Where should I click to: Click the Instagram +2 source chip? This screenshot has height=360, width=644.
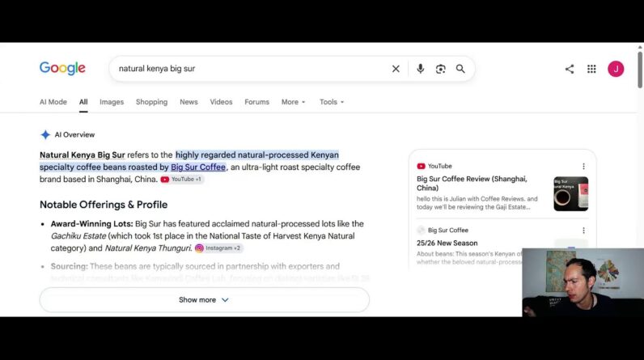click(218, 248)
